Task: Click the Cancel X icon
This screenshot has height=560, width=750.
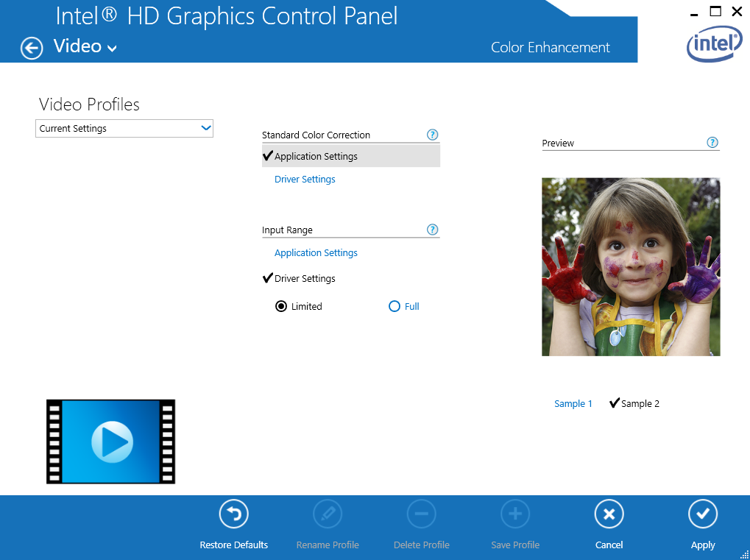Action: pos(609,514)
